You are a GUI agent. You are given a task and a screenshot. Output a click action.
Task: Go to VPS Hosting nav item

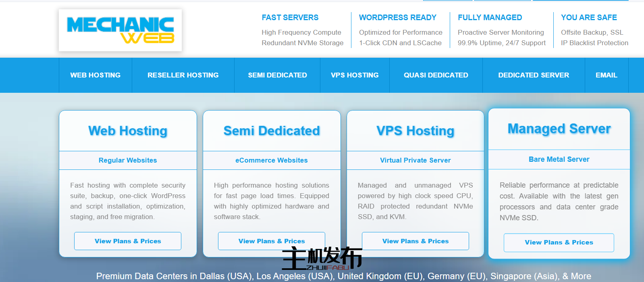tap(355, 75)
